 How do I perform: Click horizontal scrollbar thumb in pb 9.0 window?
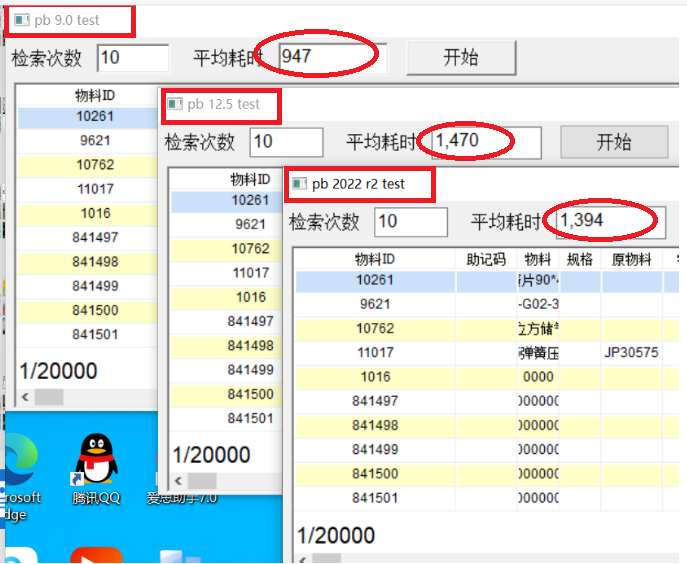pyautogui.click(x=49, y=397)
